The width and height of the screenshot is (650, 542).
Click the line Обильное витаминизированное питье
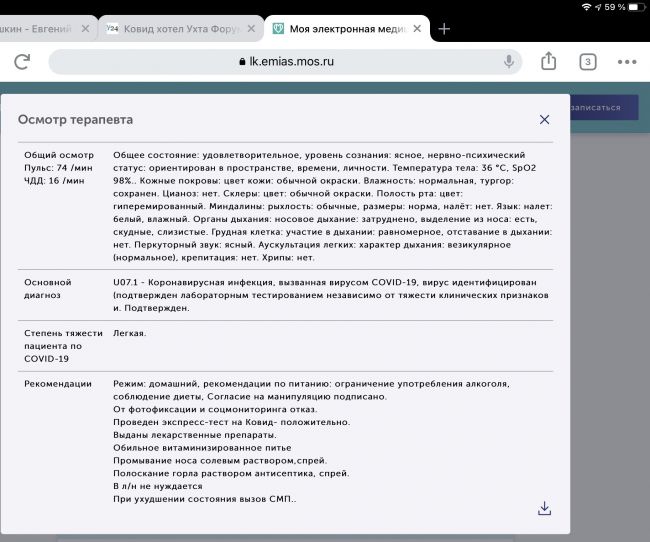pyautogui.click(x=202, y=448)
